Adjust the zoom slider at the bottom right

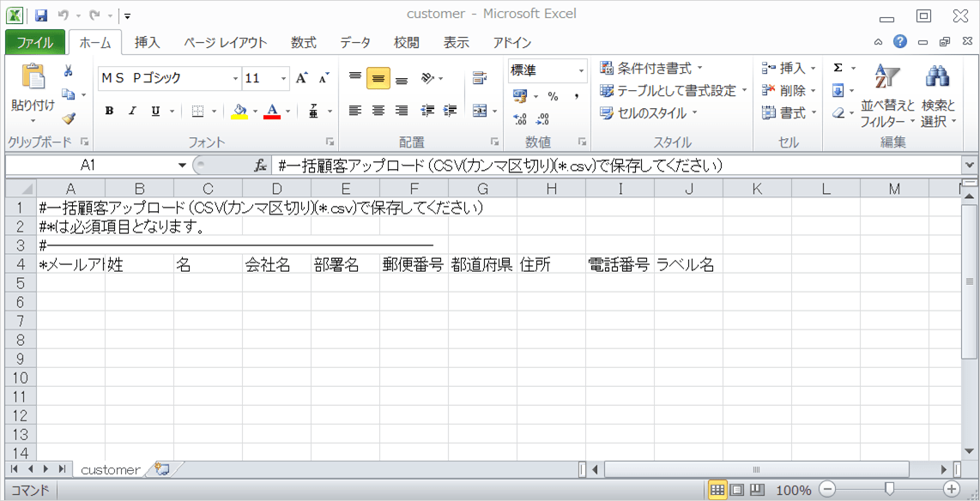(891, 490)
